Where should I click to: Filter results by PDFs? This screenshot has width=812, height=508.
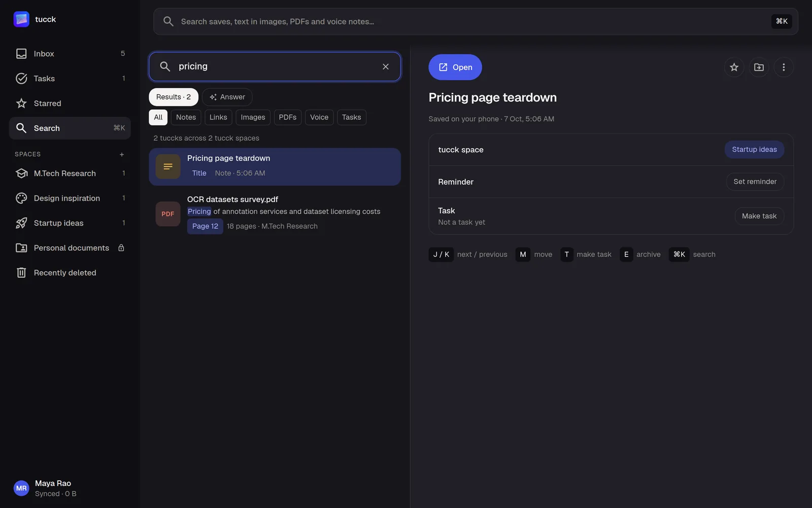pyautogui.click(x=288, y=117)
